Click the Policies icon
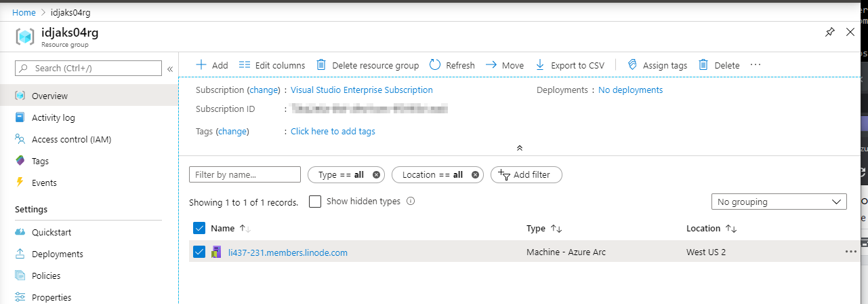 [x=20, y=275]
